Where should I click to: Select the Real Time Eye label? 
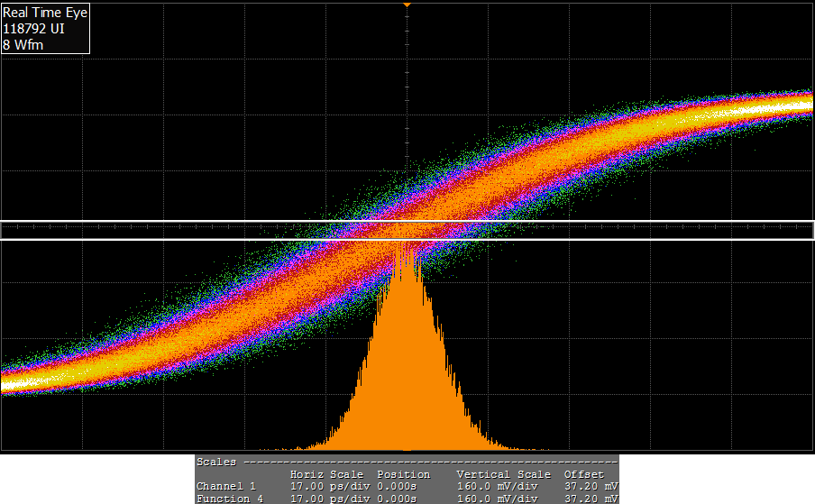tap(45, 13)
